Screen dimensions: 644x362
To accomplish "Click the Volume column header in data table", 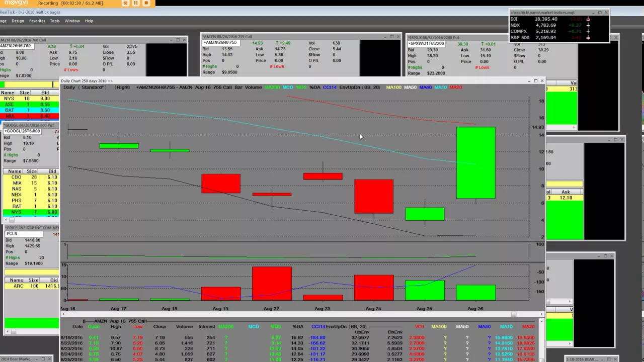I will tap(184, 327).
